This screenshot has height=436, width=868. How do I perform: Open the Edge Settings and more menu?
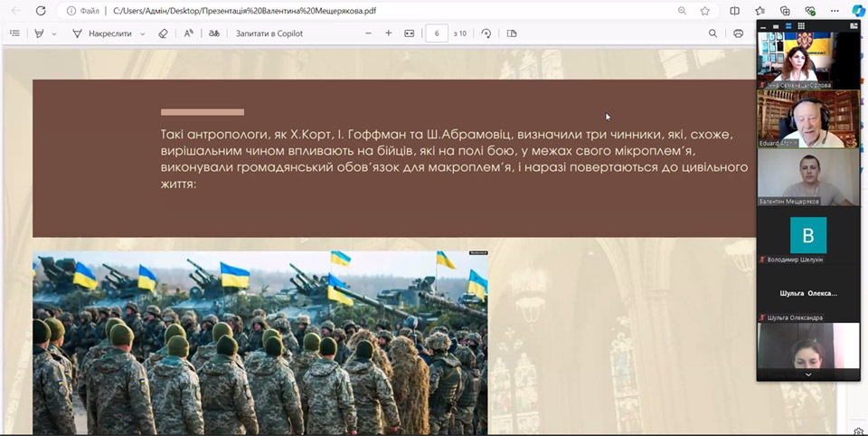tap(835, 11)
